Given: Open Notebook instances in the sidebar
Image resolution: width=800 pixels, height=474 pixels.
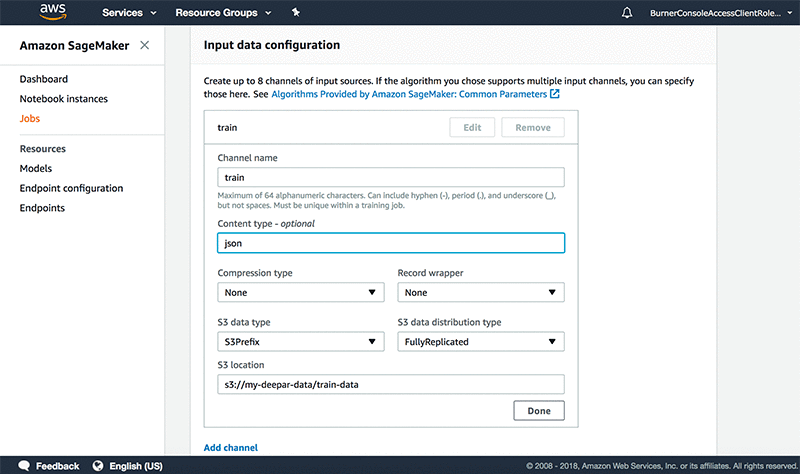Looking at the screenshot, I should 64,99.
